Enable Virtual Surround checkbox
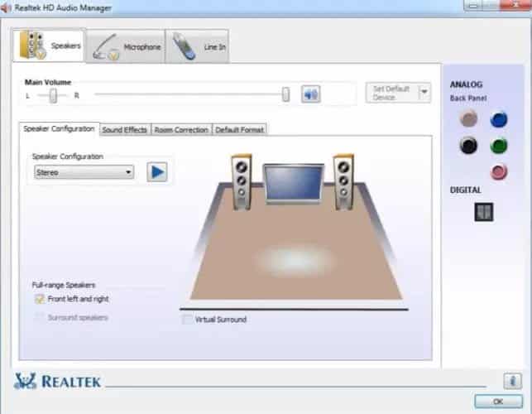The height and width of the screenshot is (414, 532). click(188, 320)
